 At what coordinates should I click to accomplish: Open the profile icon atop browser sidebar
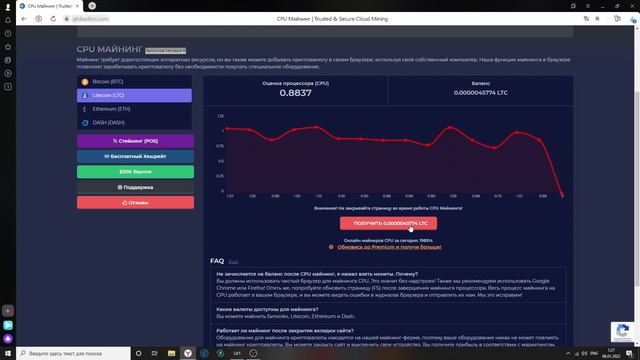point(8,7)
